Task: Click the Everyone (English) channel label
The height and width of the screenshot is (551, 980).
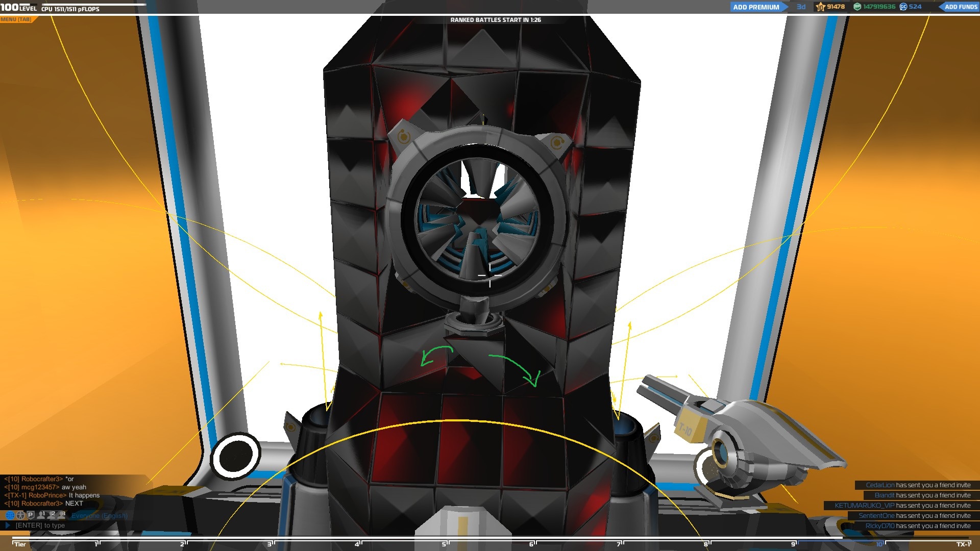Action: click(100, 516)
